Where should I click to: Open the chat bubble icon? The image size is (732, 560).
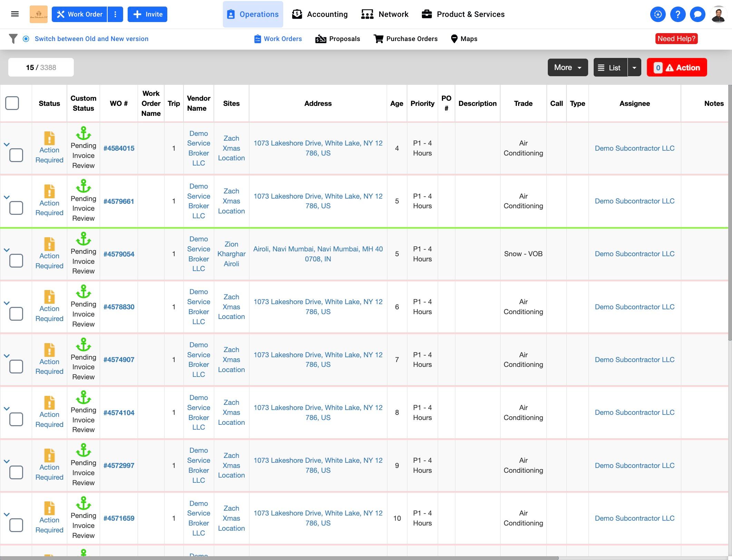point(698,14)
